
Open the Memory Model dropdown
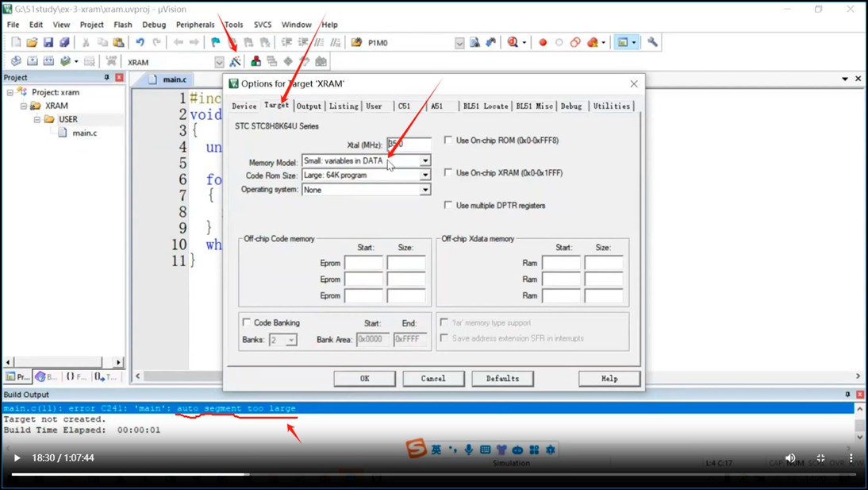[424, 160]
